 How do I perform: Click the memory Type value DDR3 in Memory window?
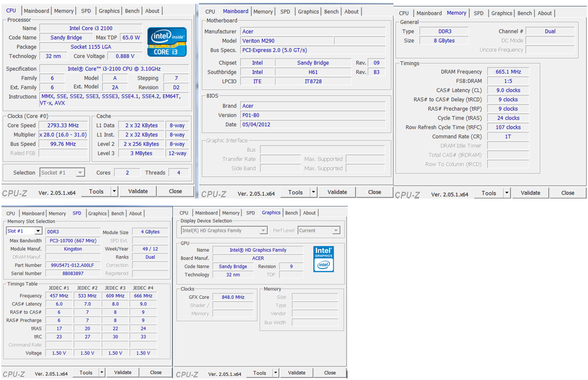coord(445,31)
